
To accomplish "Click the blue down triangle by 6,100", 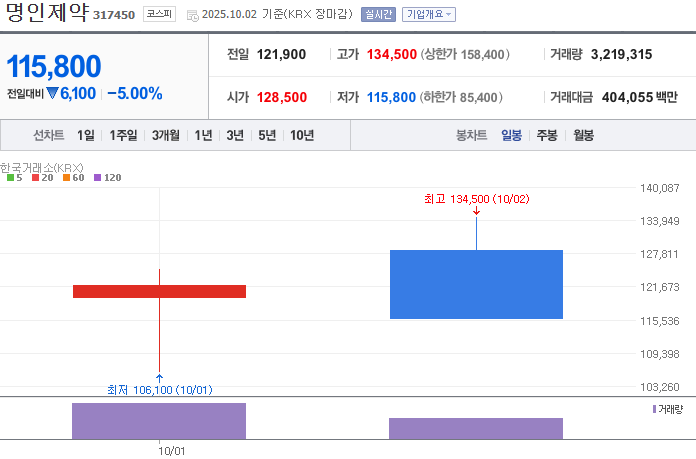I will point(52,93).
